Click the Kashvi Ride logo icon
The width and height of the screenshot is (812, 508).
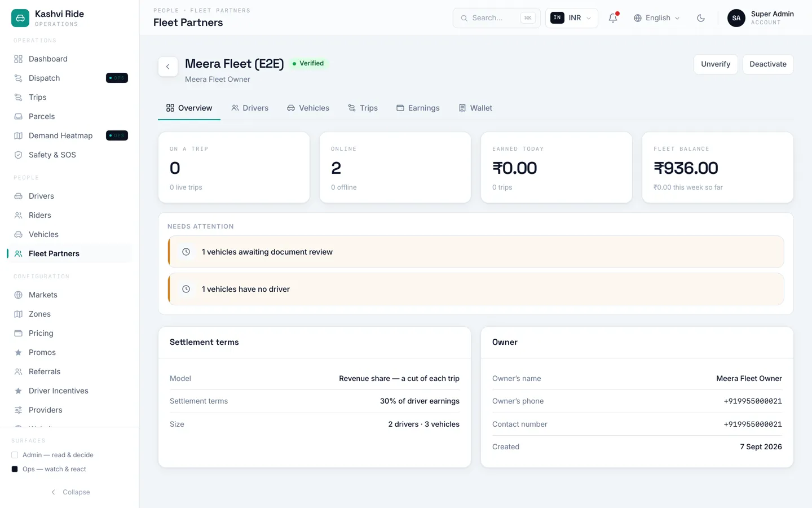tap(20, 18)
